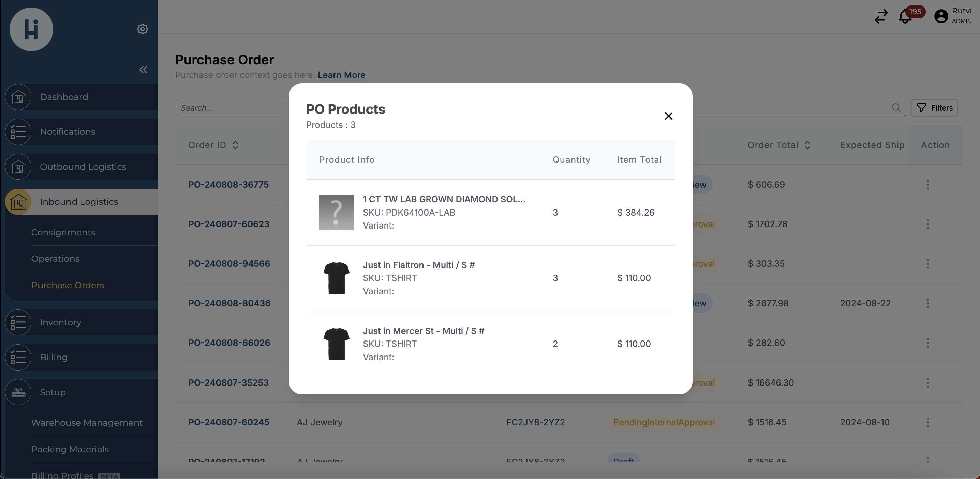Click the Learn More hyperlink
Viewport: 980px width, 479px height.
[x=341, y=74]
